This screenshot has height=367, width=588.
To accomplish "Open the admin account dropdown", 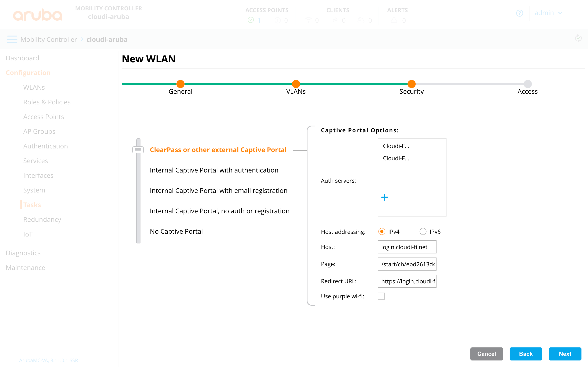I will 549,13.
